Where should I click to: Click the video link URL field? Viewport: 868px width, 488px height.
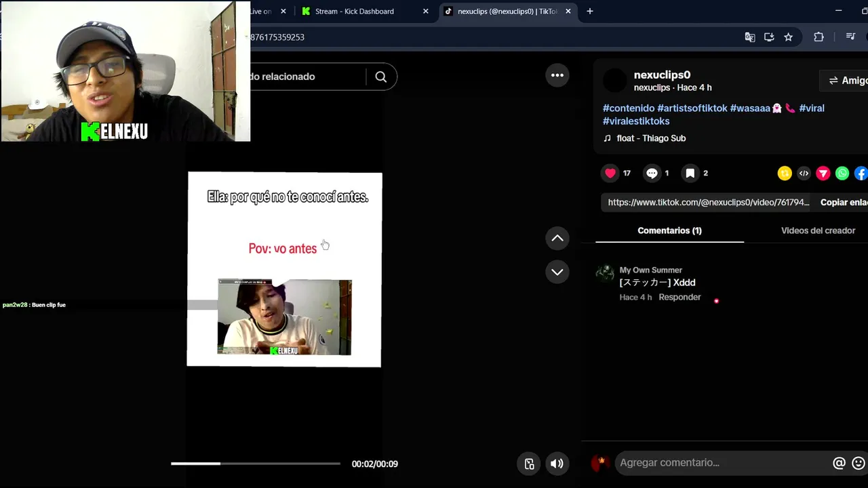point(709,203)
